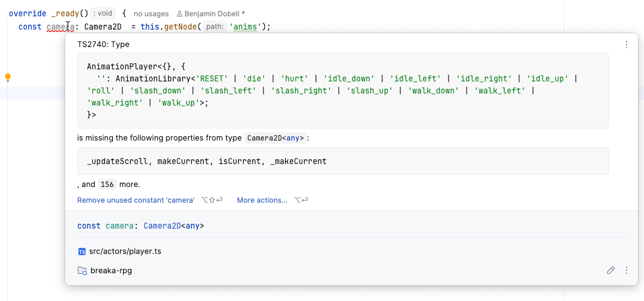Screen dimensions: 644x301
Task: Click the breaka-rpg project name
Action: pyautogui.click(x=111, y=271)
